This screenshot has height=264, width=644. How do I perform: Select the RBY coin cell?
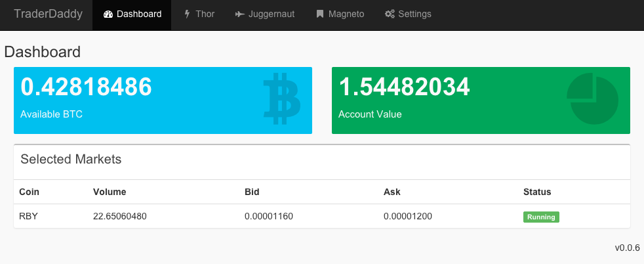[x=28, y=216]
